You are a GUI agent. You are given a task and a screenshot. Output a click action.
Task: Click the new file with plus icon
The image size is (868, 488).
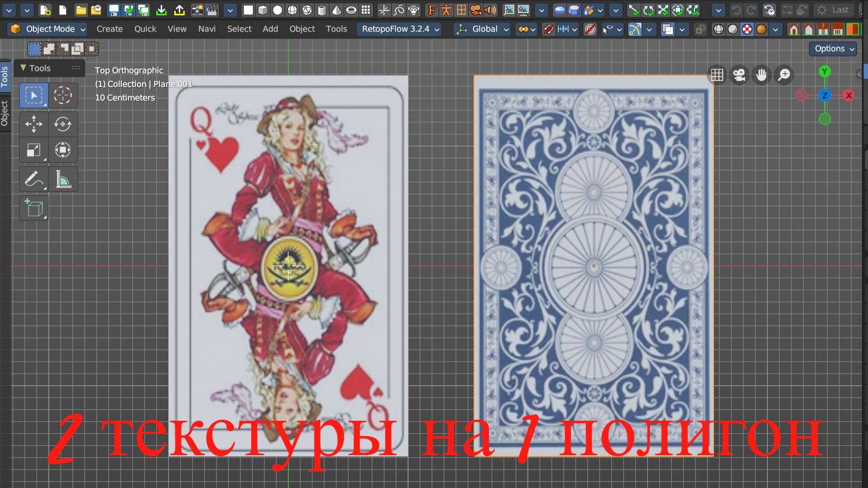pyautogui.click(x=45, y=10)
